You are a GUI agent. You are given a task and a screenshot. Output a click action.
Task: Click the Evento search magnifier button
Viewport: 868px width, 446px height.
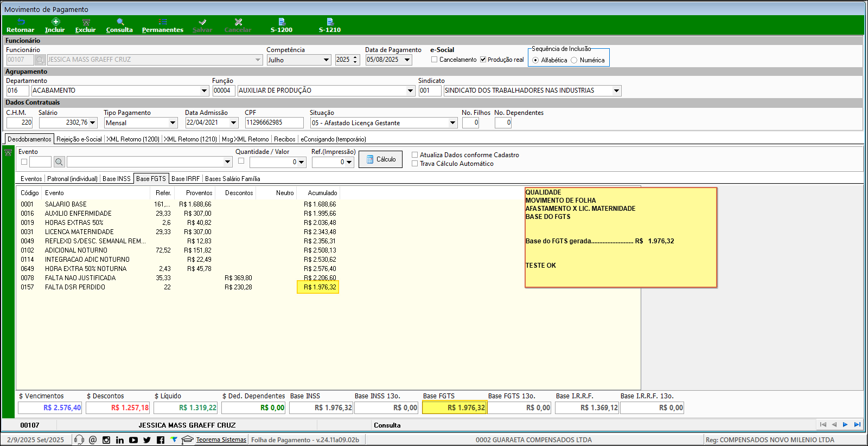[x=59, y=161]
